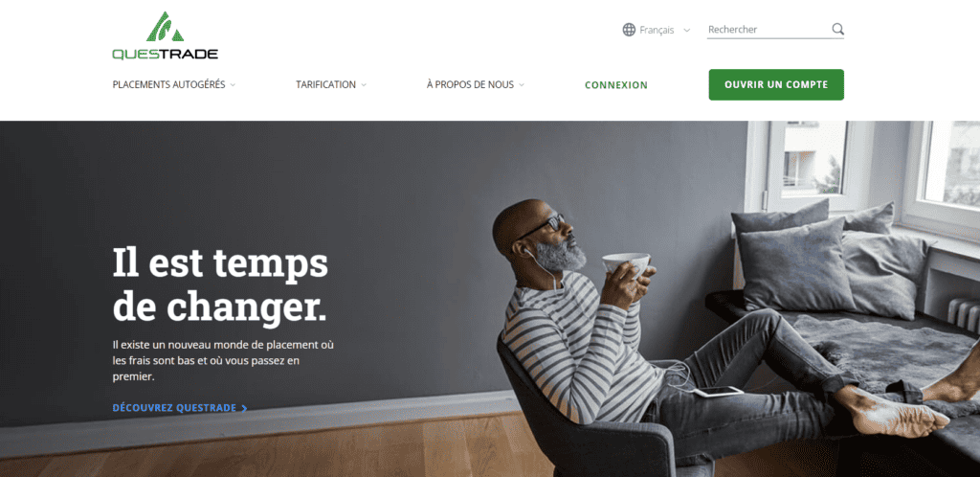Click the "Il est temps de changer" headline

[220, 284]
